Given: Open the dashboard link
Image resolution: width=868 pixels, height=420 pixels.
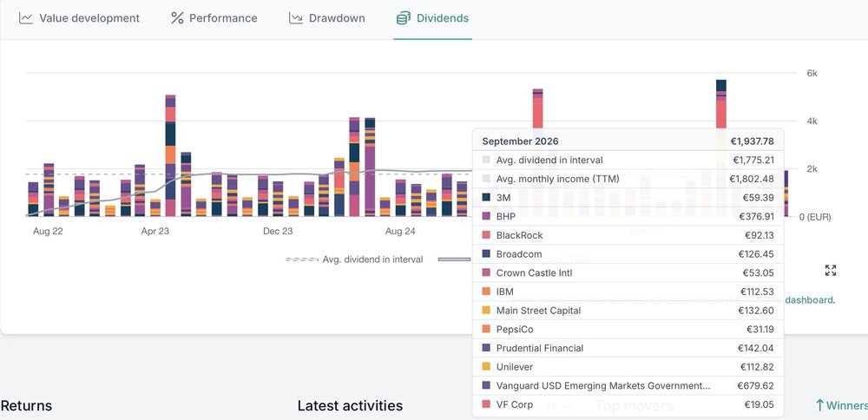Looking at the screenshot, I should click(x=810, y=300).
